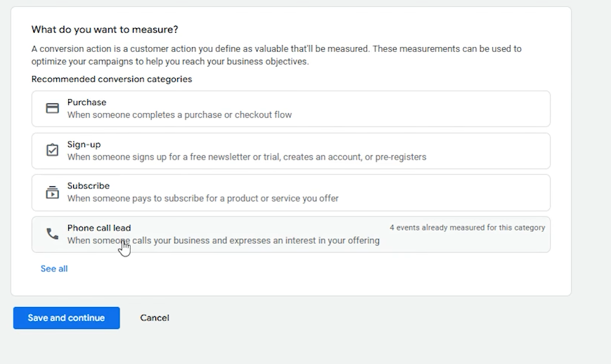The width and height of the screenshot is (611, 364).
Task: Click the Sign-up clipboard checkmark icon
Action: tap(52, 150)
